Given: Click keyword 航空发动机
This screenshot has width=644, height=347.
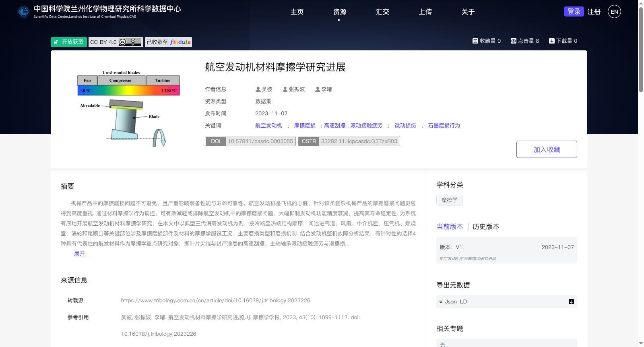Looking at the screenshot, I should click(268, 125).
